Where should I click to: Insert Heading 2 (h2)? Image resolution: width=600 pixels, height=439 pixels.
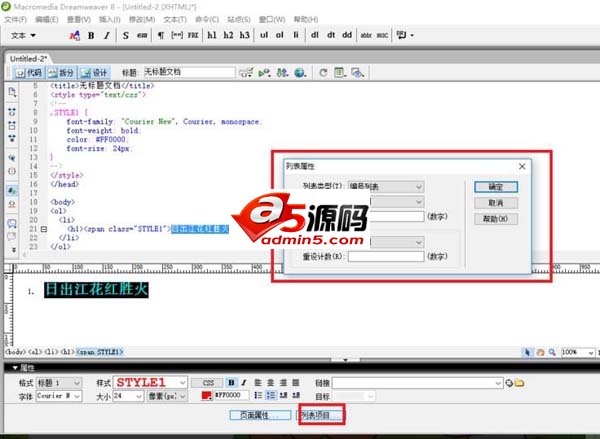(x=228, y=35)
